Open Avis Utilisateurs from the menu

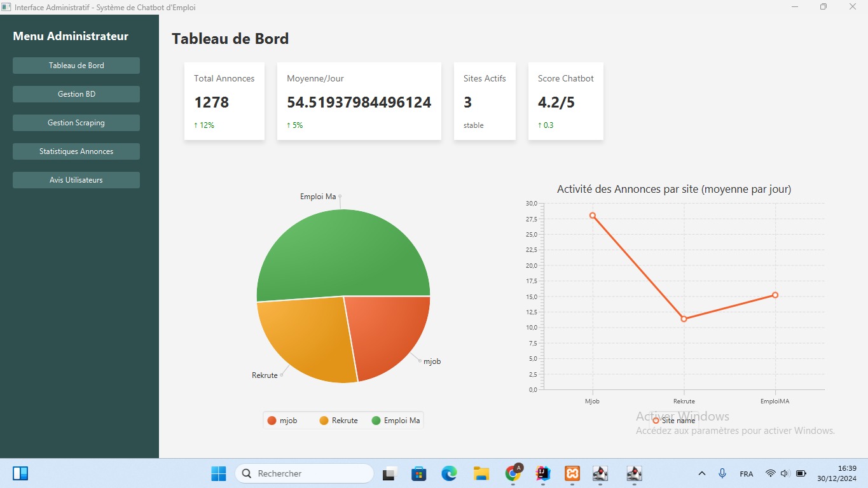pyautogui.click(x=76, y=180)
